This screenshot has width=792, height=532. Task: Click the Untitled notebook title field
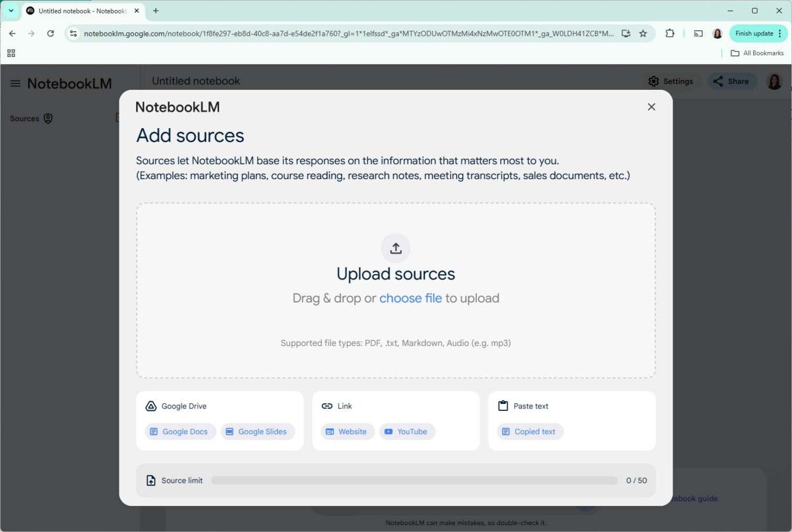pos(195,81)
